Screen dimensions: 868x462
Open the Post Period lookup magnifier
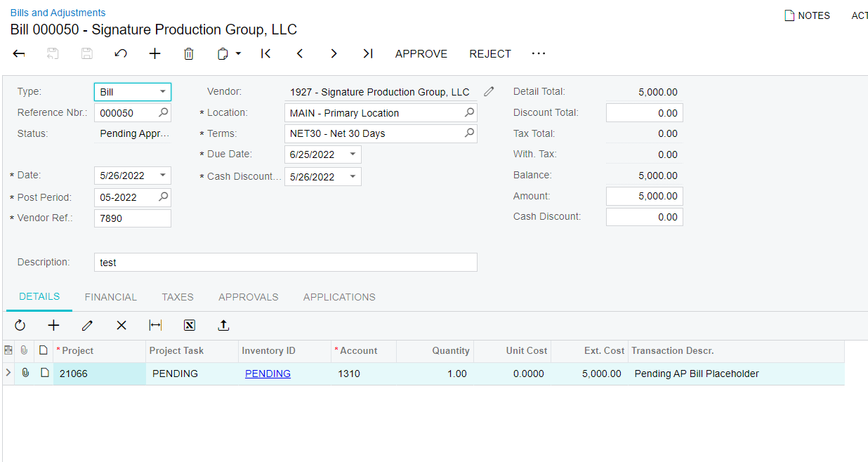[x=163, y=197]
